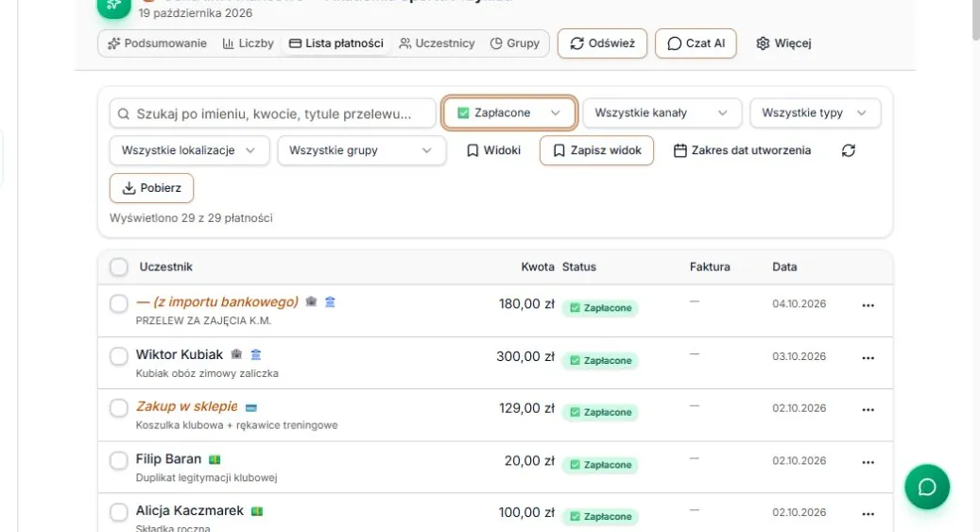
Task: Click the reset filters refresh icon
Action: (x=848, y=150)
